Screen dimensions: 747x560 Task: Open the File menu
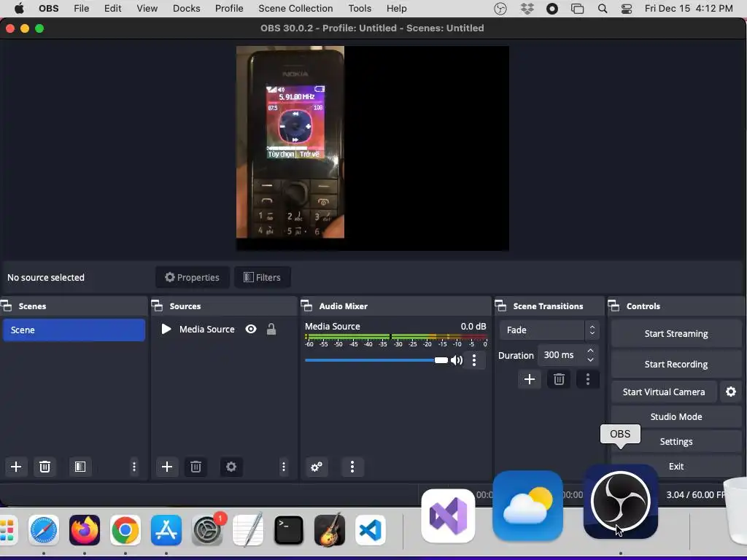82,9
